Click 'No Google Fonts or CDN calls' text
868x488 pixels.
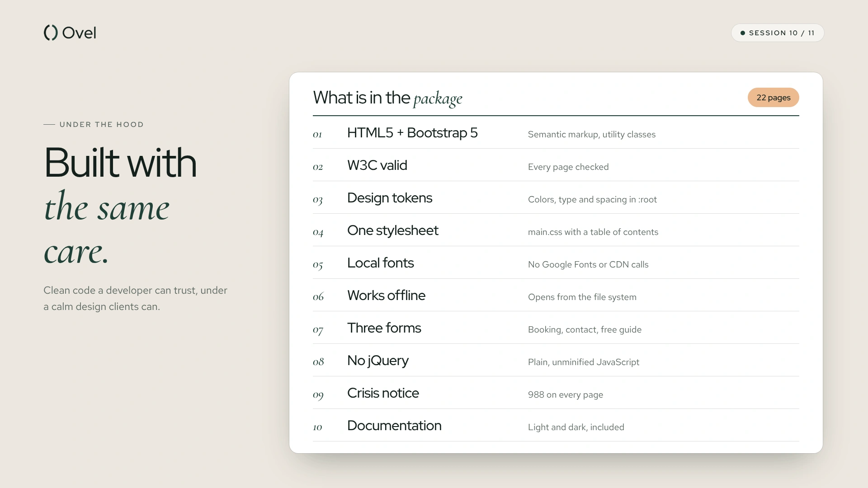point(588,264)
